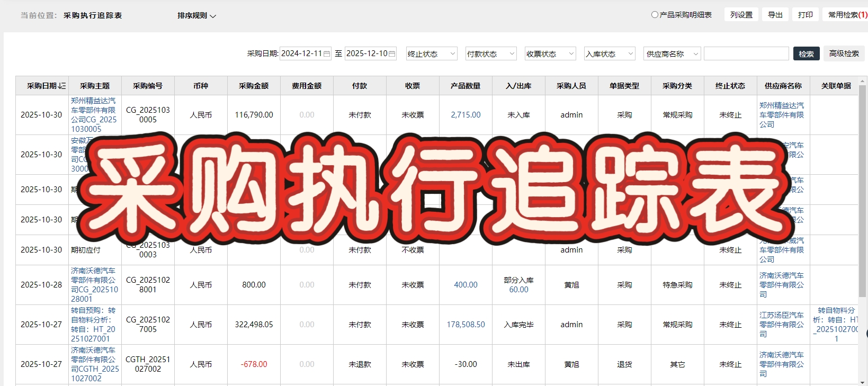Click the table's vertical scrollbar
The image size is (868, 386).
click(862, 191)
